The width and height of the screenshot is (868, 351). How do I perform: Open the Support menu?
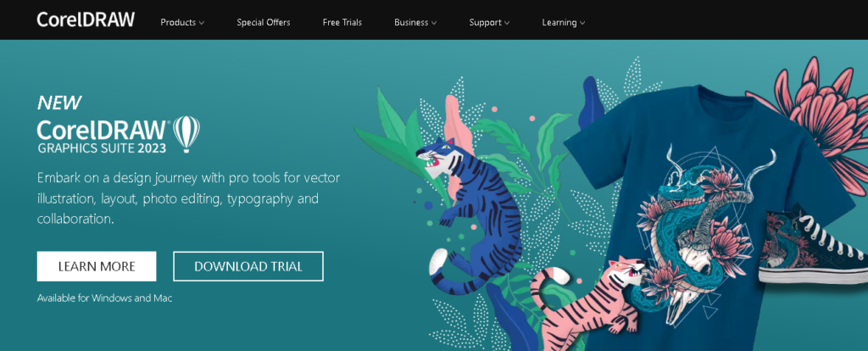coord(489,23)
